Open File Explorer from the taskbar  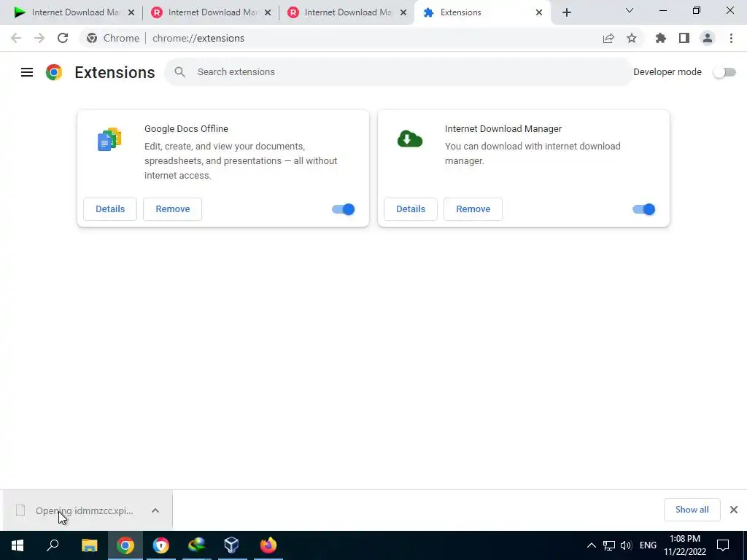tap(89, 545)
